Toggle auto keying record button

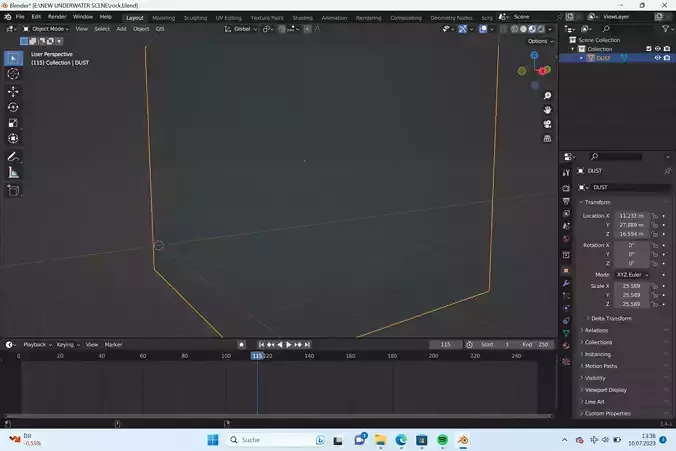(241, 345)
